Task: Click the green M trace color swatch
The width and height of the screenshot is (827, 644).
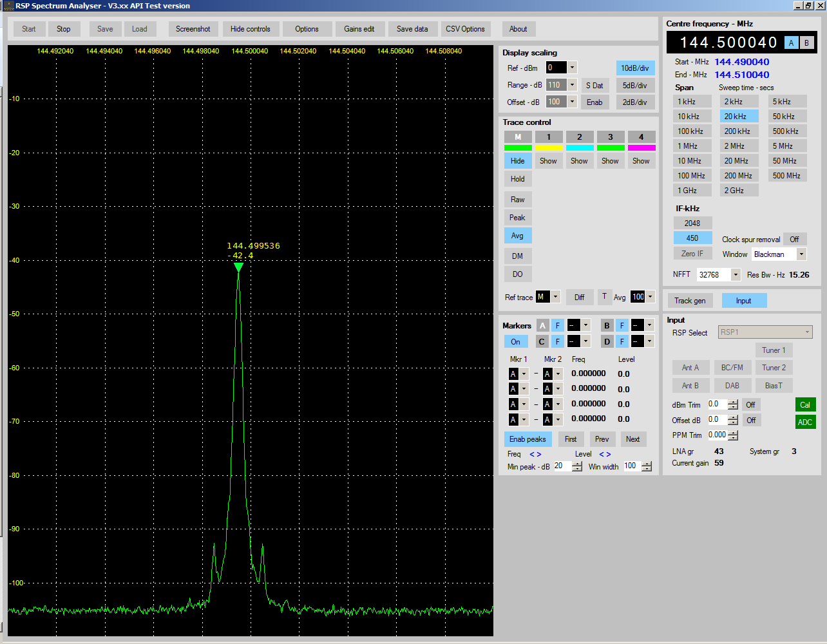Action: point(518,148)
